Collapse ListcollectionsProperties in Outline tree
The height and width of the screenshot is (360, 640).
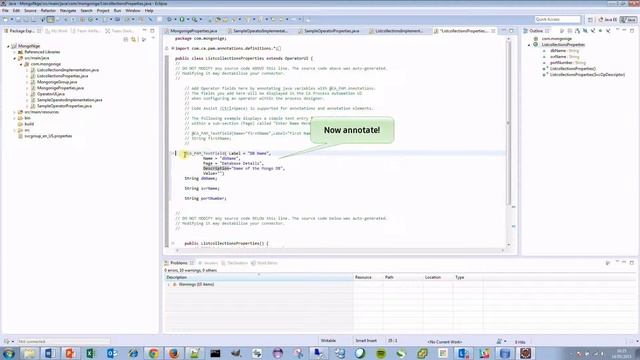tap(529, 44)
